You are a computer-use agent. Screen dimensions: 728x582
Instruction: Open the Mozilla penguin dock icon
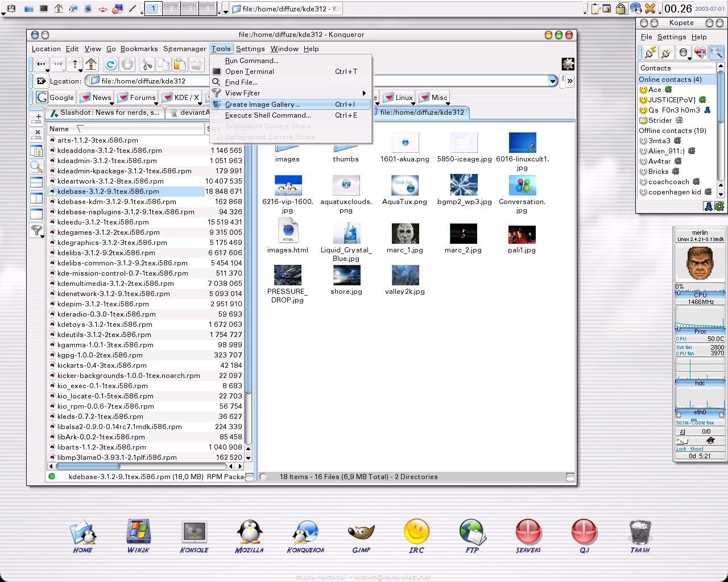tap(249, 537)
